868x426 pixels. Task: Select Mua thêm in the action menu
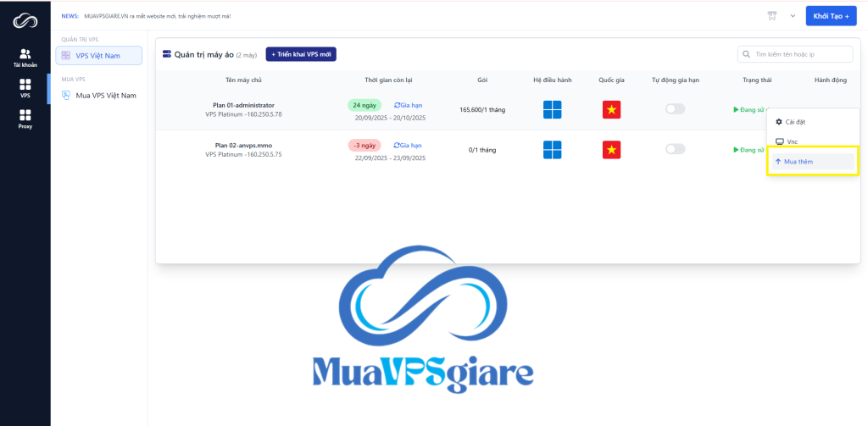[798, 160]
